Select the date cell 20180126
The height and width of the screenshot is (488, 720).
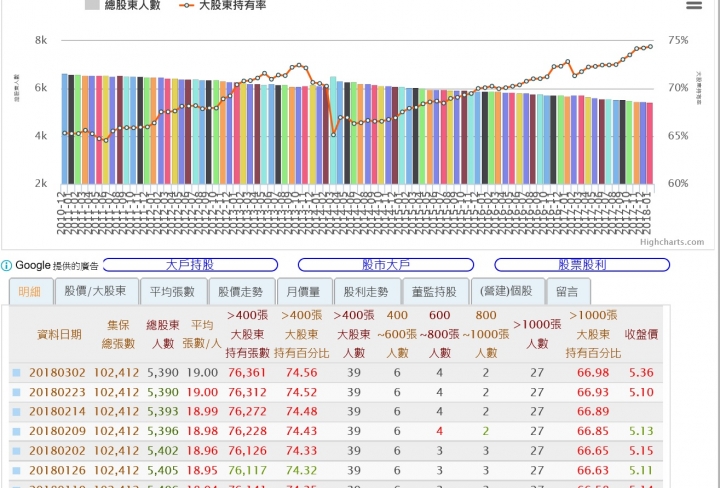(57, 471)
